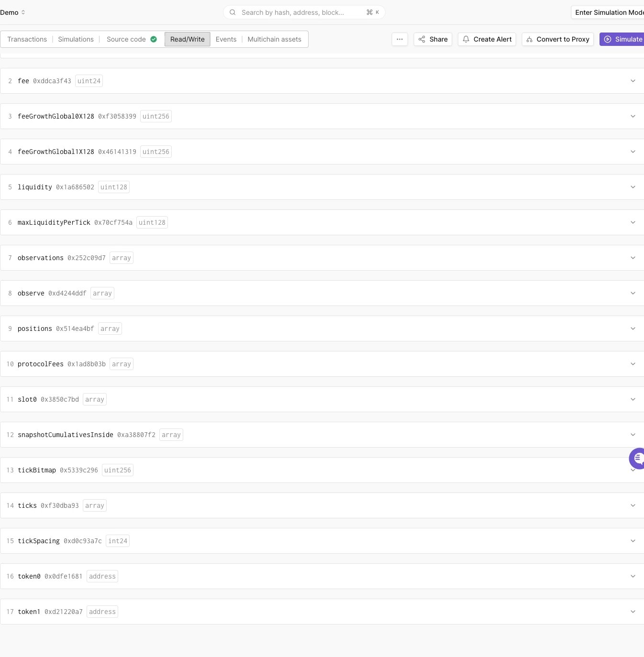The image size is (644, 657).
Task: Expand the liquidity row chevron
Action: (x=633, y=187)
